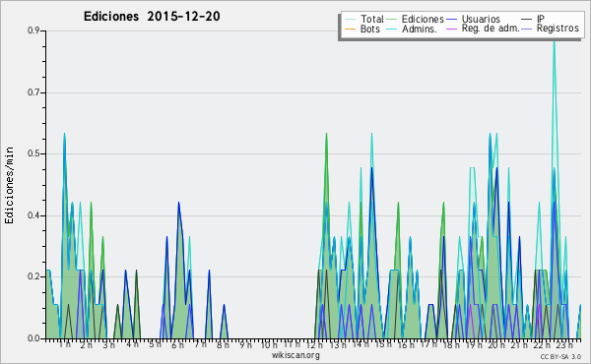
Task: Click the '2 h' x-axis label
Action: click(x=87, y=345)
